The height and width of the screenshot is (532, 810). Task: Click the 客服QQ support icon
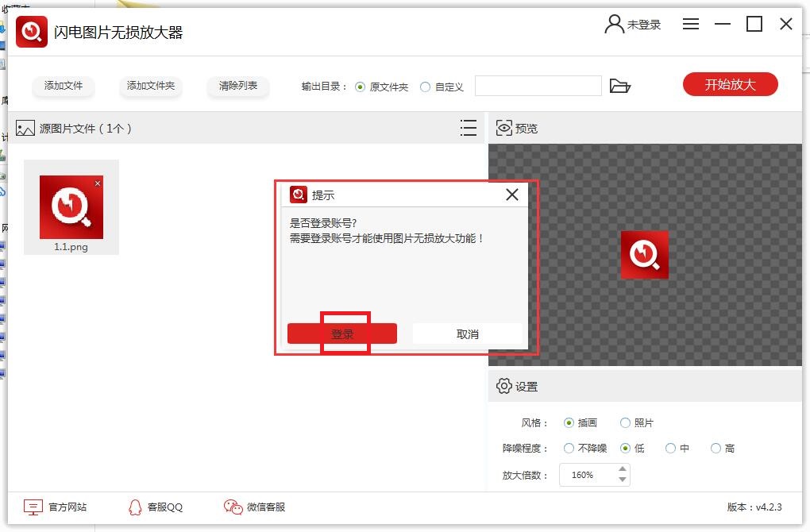pos(134,506)
